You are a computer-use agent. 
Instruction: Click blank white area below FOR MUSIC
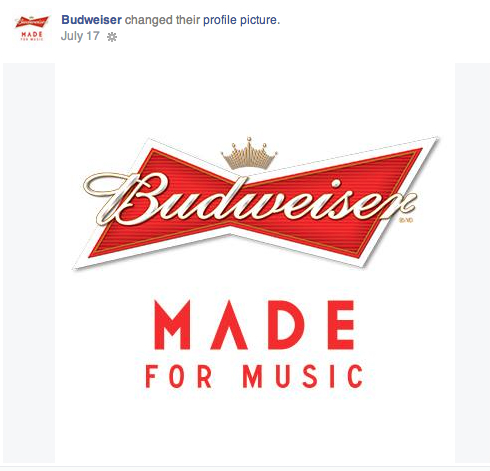pyautogui.click(x=254, y=428)
